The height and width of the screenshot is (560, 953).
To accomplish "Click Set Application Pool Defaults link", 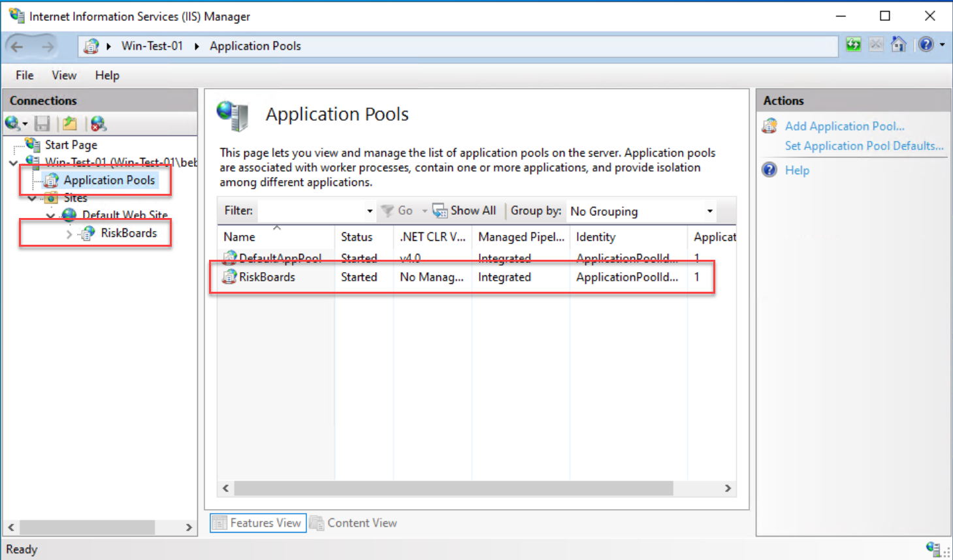I will 864,146.
